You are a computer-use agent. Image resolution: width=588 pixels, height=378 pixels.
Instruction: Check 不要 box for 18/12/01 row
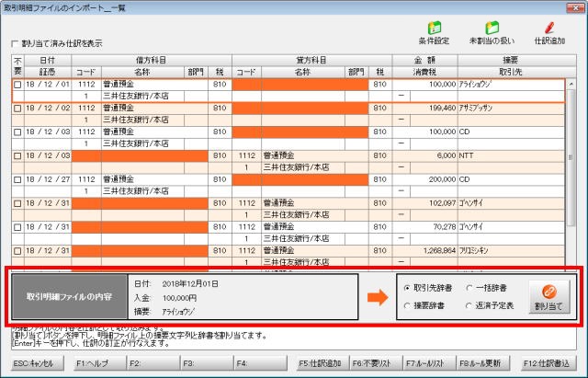click(x=17, y=85)
